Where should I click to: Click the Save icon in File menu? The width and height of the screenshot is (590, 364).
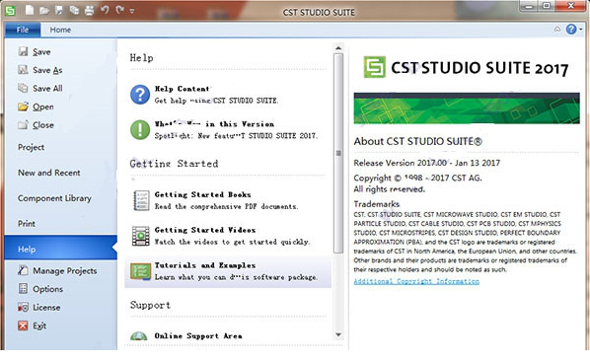pyautogui.click(x=24, y=51)
